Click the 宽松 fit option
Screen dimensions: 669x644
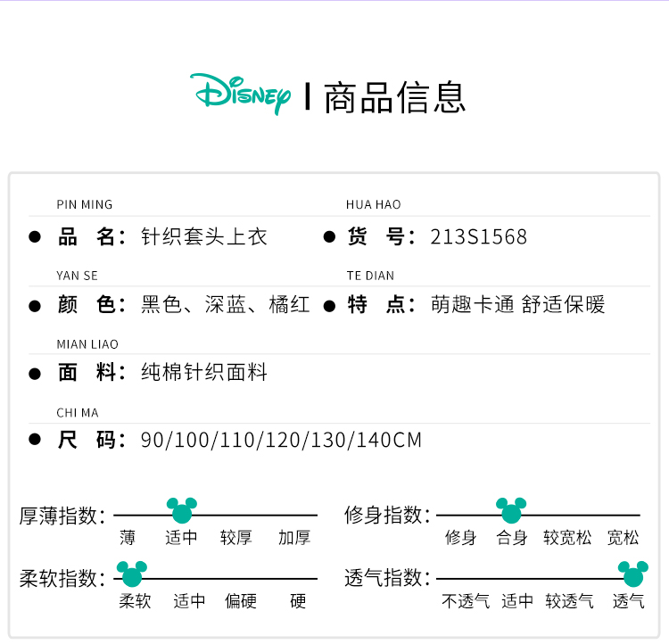(x=624, y=538)
